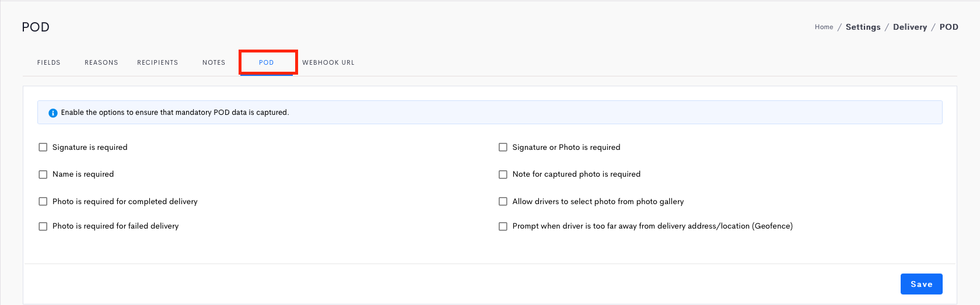Enable Signature or Photo is required option
Screen dimensions: 980x305
[503, 148]
